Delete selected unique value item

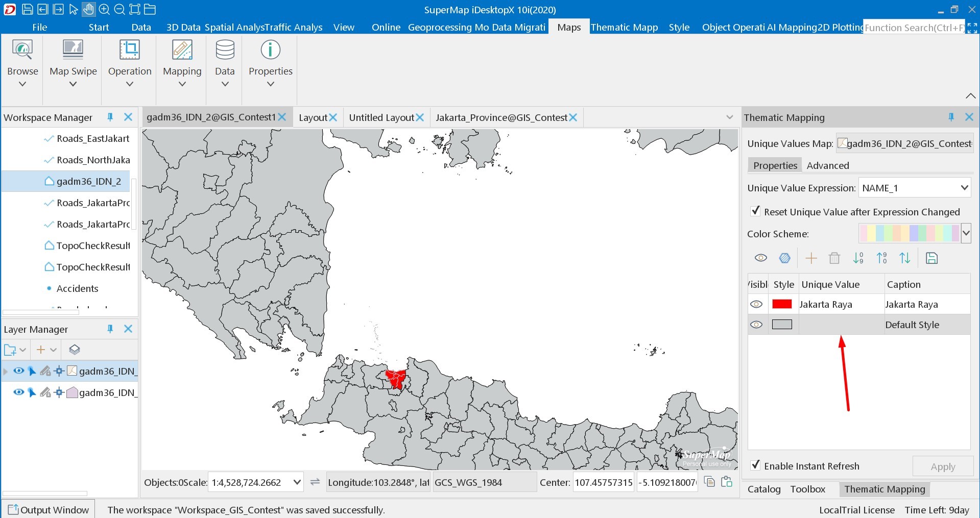point(834,258)
